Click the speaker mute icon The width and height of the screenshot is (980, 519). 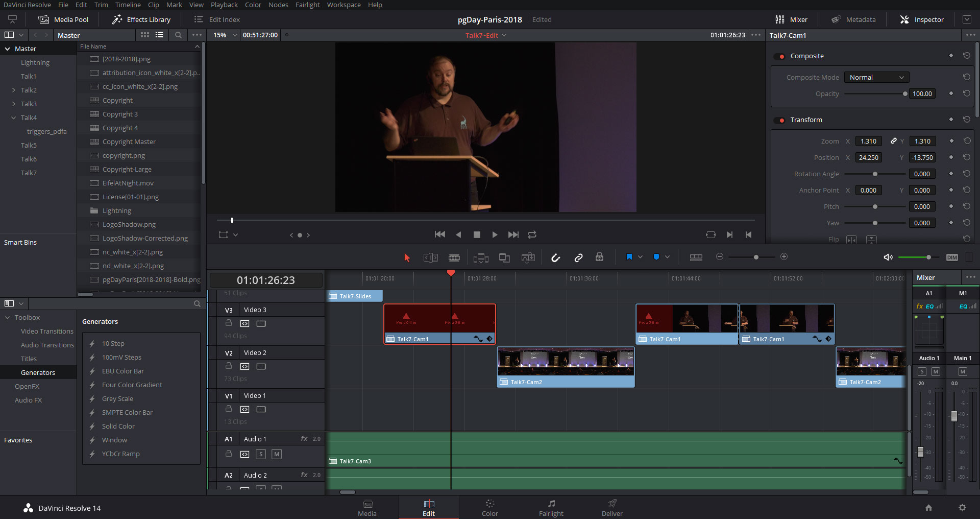[888, 257]
